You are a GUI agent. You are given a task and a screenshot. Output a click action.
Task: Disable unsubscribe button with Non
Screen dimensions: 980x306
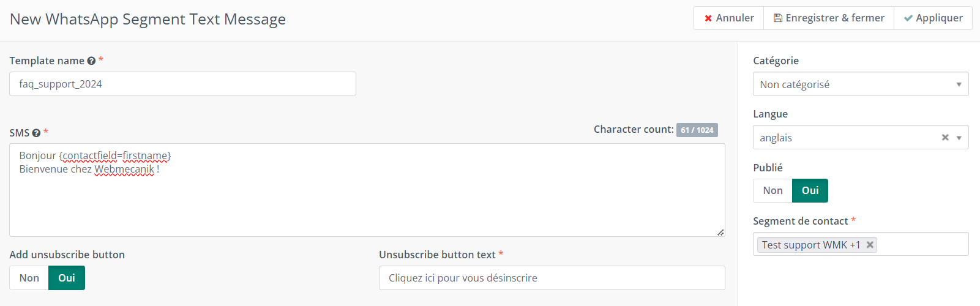click(29, 278)
